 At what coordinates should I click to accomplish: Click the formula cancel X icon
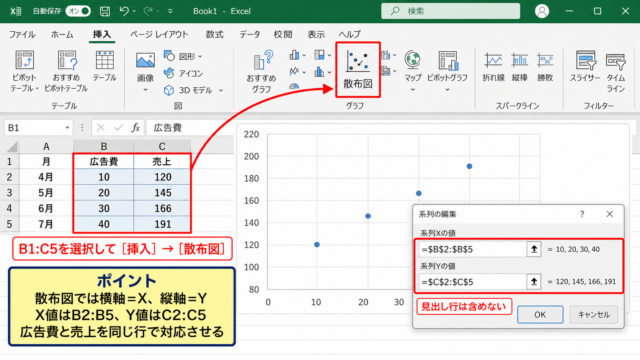click(x=100, y=128)
